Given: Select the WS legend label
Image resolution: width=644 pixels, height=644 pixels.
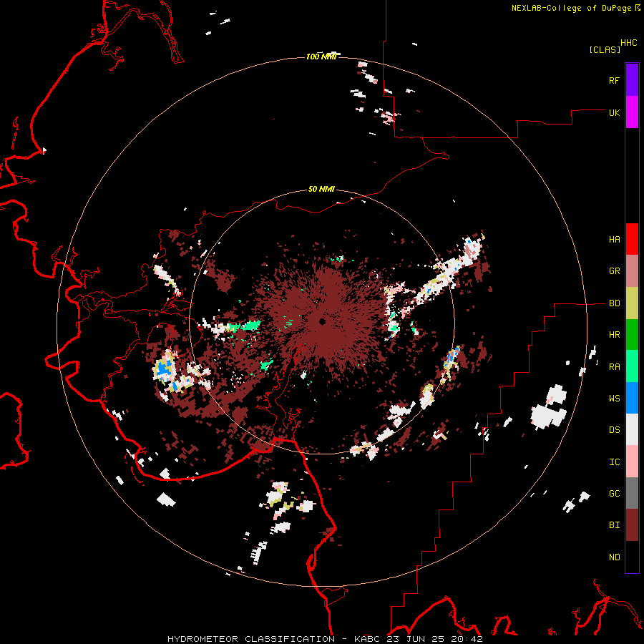Looking at the screenshot, I should click(x=615, y=399).
